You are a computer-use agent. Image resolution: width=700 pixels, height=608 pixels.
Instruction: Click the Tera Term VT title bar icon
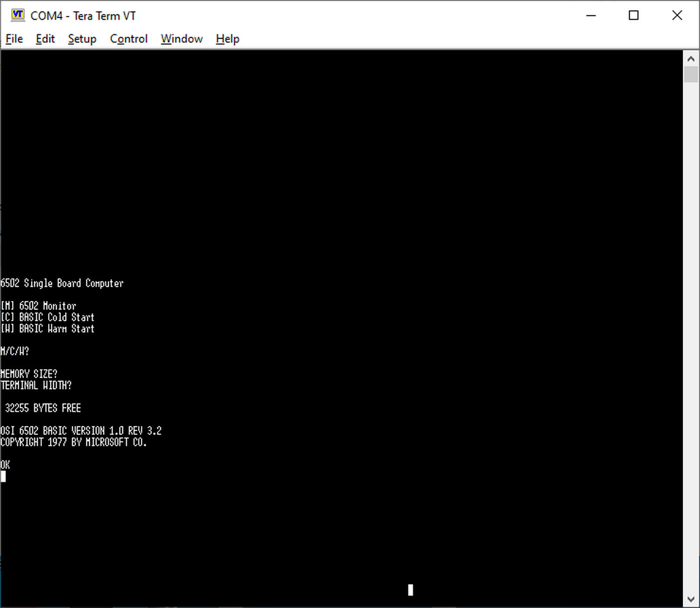pos(18,15)
